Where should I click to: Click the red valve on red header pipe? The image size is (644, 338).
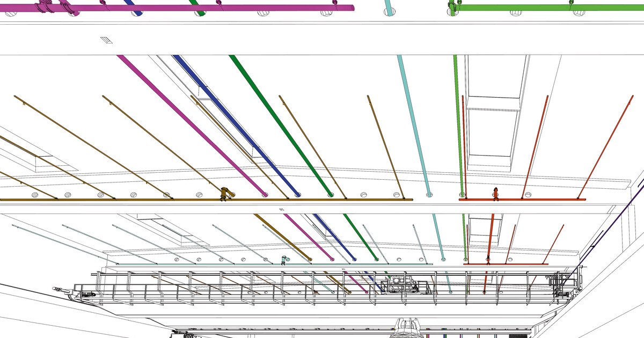pos(496,193)
